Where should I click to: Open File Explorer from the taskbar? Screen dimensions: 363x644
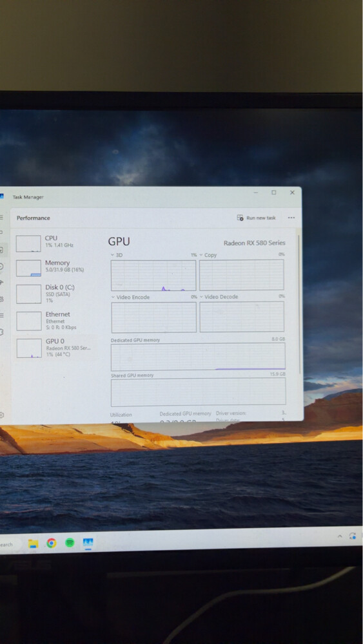coord(33,544)
